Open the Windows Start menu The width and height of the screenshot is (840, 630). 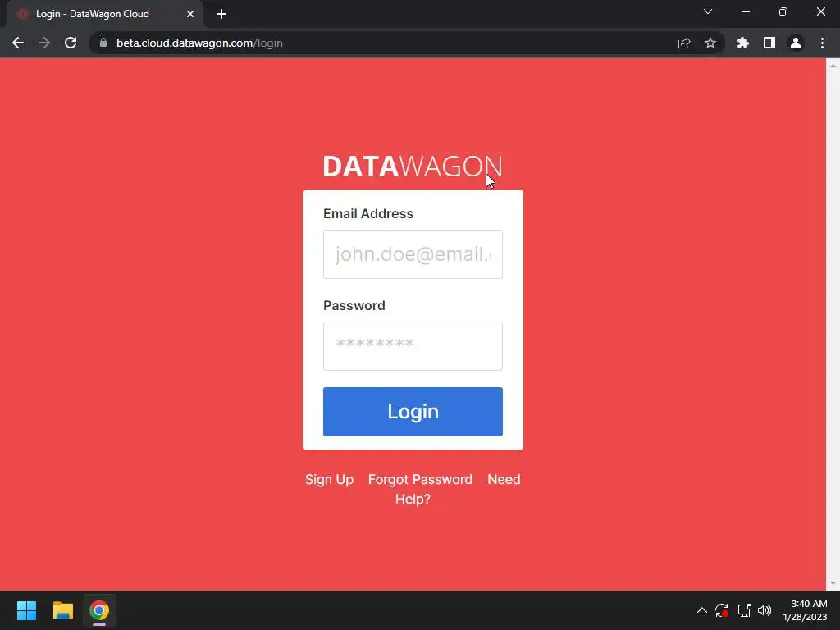click(26, 610)
